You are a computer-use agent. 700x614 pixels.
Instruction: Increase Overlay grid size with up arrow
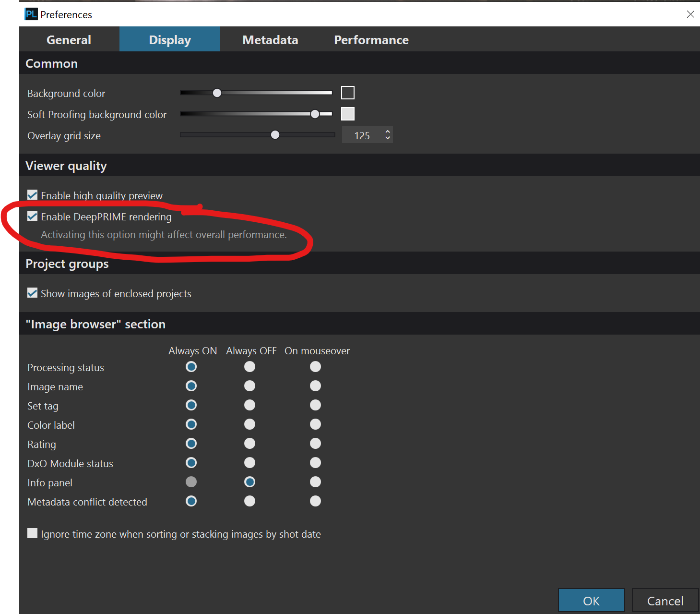(x=387, y=131)
